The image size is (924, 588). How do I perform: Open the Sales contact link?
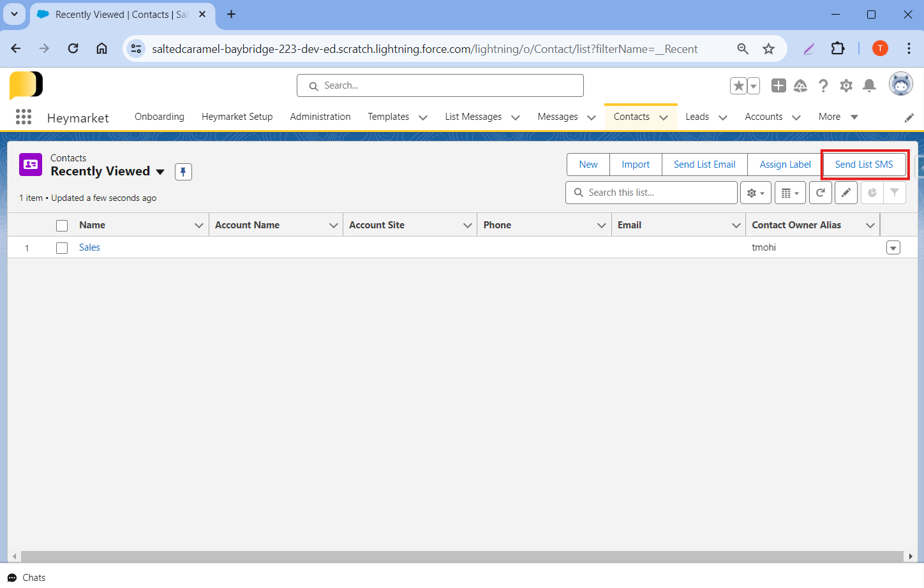pos(89,247)
